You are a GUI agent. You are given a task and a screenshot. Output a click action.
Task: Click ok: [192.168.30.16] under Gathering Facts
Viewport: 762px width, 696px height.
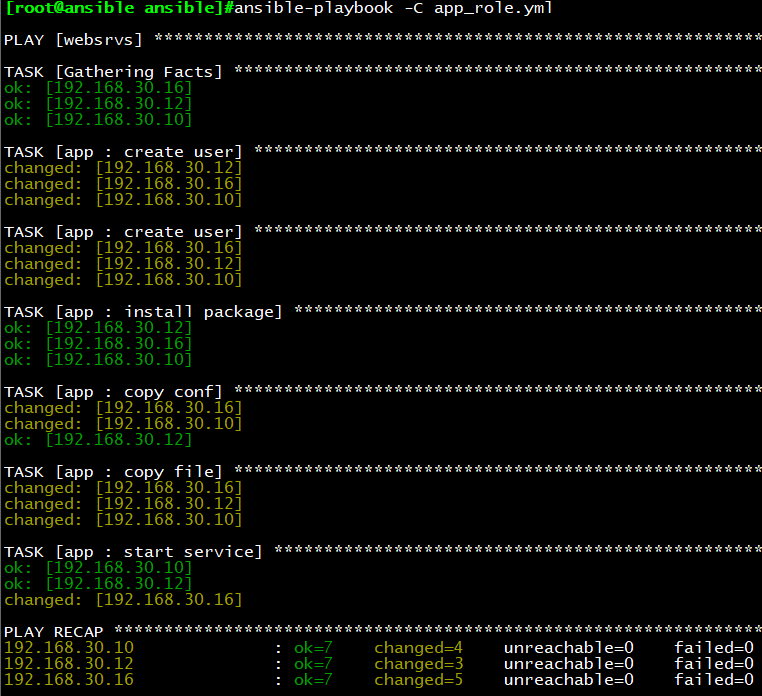point(98,88)
